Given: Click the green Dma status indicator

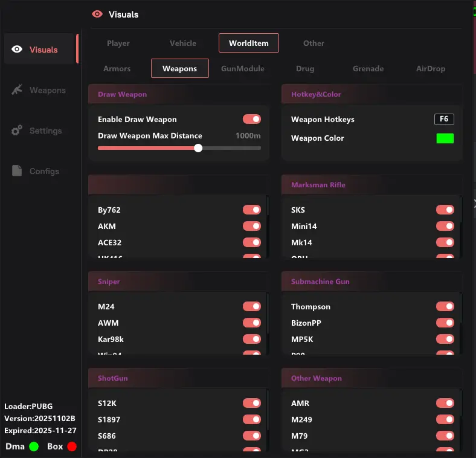Looking at the screenshot, I should [34, 447].
